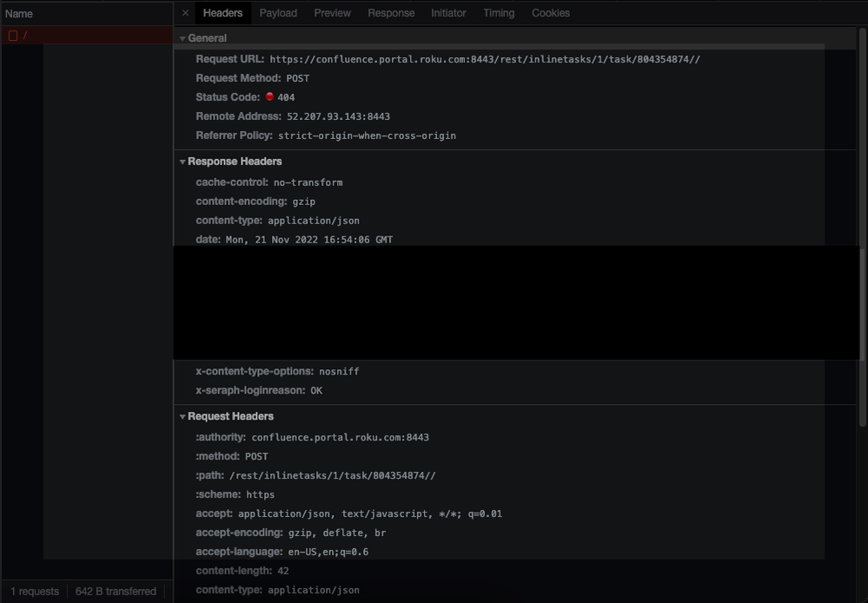Image resolution: width=868 pixels, height=603 pixels.
Task: Select the Timing tab
Action: [x=498, y=13]
